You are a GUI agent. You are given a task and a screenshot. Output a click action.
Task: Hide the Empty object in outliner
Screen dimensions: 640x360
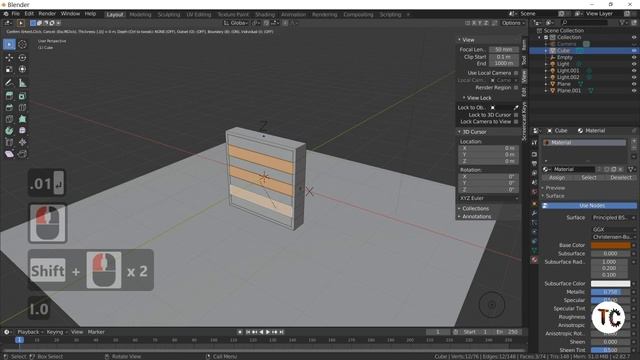pyautogui.click(x=634, y=57)
